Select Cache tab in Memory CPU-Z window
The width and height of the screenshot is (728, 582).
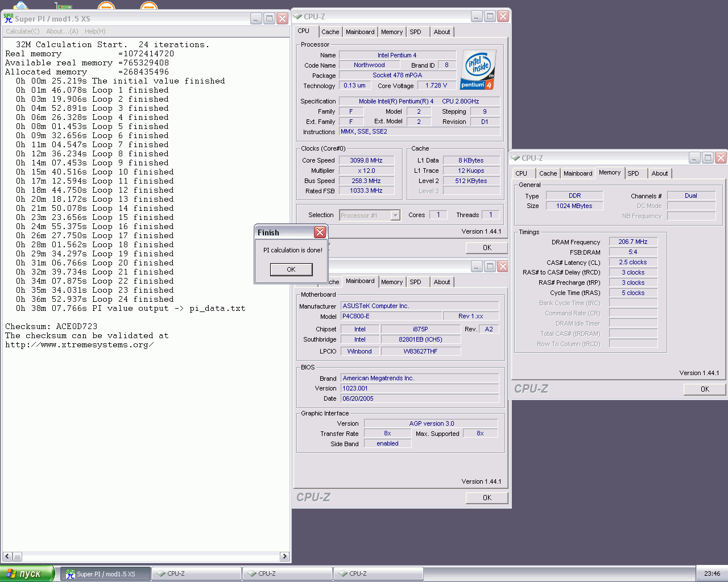[548, 173]
